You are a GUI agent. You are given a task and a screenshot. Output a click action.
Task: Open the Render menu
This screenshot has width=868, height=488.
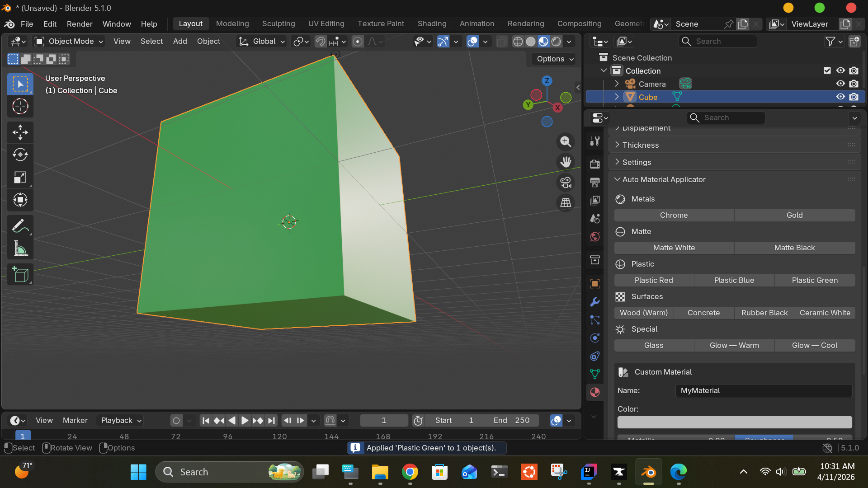tap(80, 24)
